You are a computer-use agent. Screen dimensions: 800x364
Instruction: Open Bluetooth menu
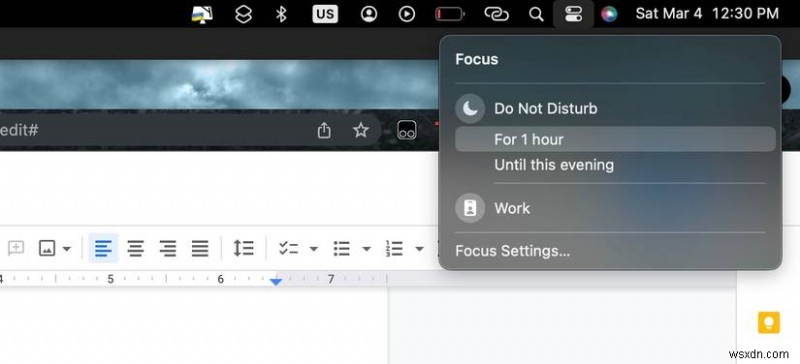click(281, 14)
